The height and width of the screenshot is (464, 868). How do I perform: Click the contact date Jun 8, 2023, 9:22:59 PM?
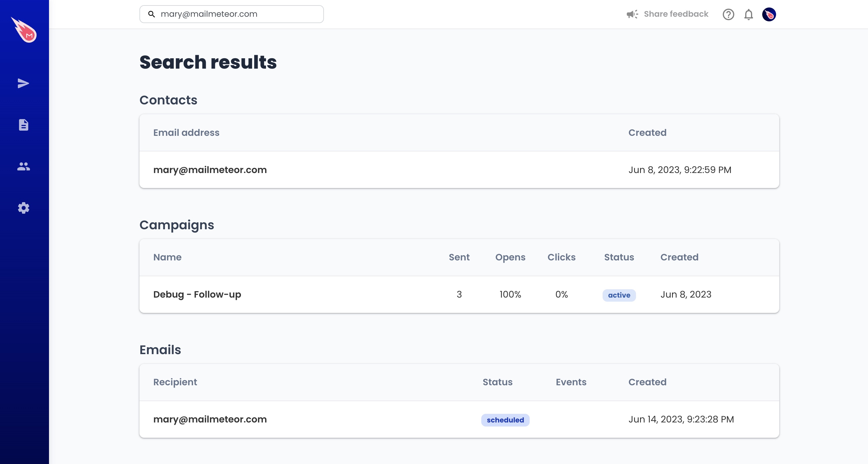[x=680, y=170]
